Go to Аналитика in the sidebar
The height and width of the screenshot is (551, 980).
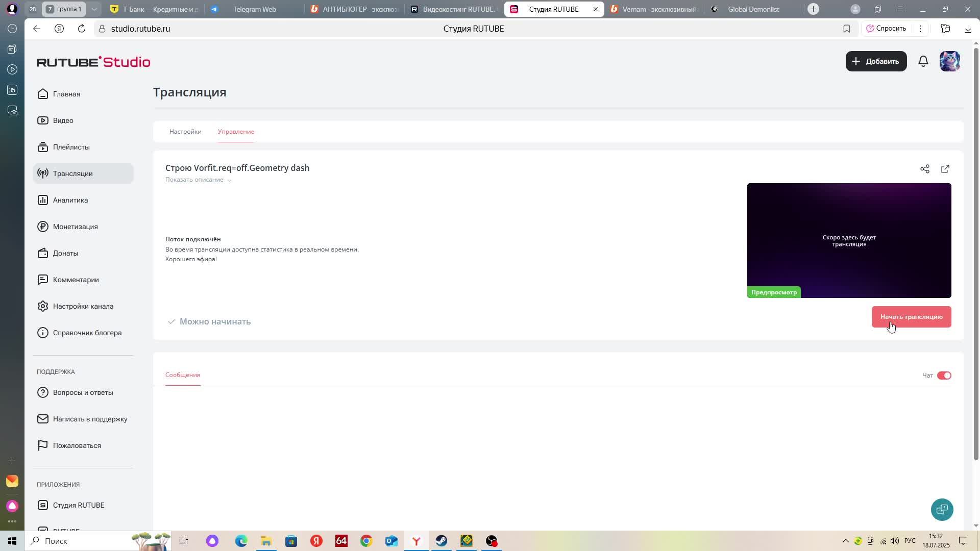(70, 200)
